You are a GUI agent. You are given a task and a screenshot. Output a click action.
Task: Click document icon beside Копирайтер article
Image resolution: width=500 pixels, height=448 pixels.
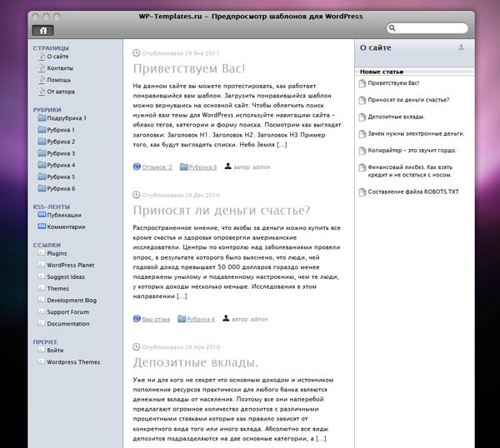click(x=361, y=151)
